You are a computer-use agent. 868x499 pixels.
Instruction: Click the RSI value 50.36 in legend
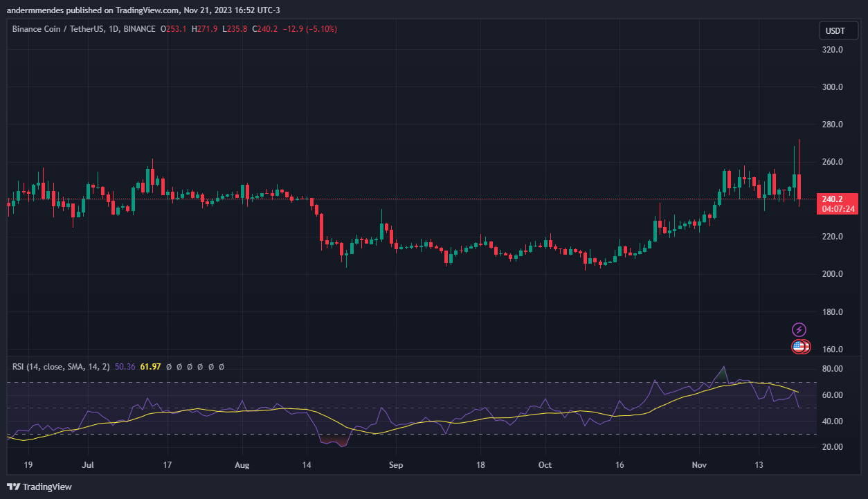[125, 366]
